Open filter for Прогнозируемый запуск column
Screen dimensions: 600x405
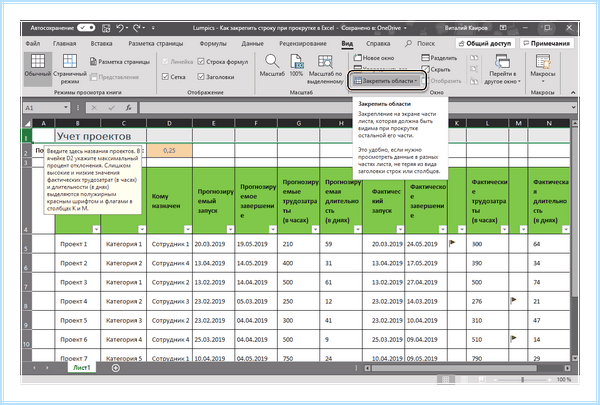tap(230, 229)
